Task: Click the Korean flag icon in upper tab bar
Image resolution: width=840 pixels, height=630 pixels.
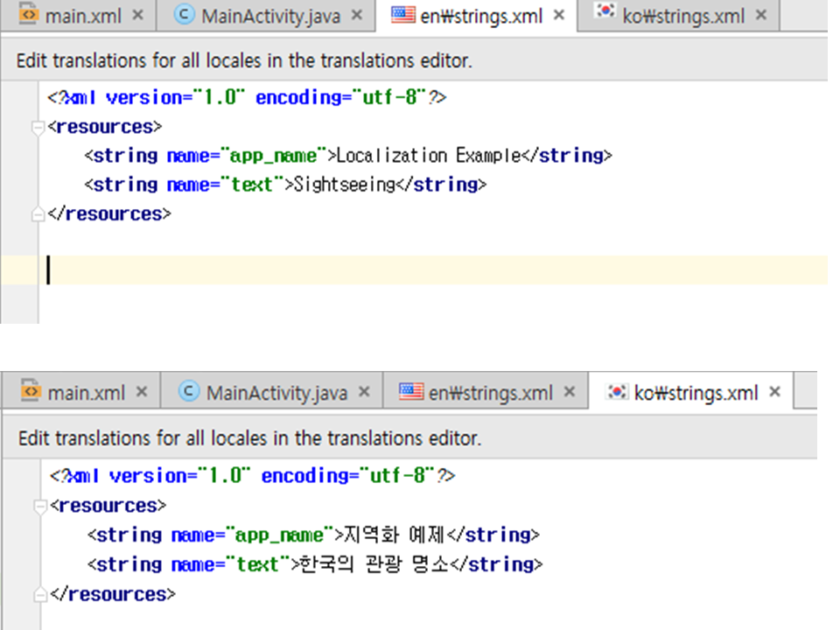Action: coord(605,13)
